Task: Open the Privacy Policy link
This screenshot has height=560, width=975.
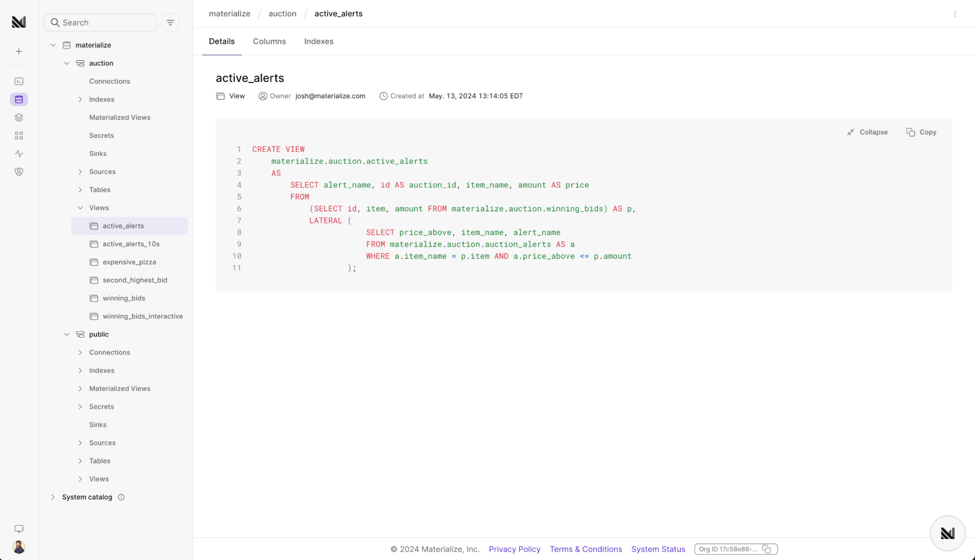Action: 515,549
